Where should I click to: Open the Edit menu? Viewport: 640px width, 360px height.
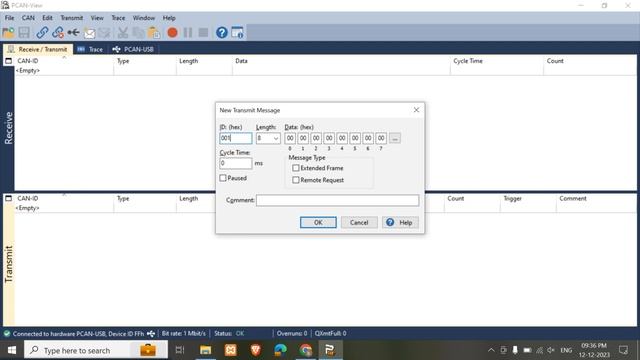(x=47, y=18)
